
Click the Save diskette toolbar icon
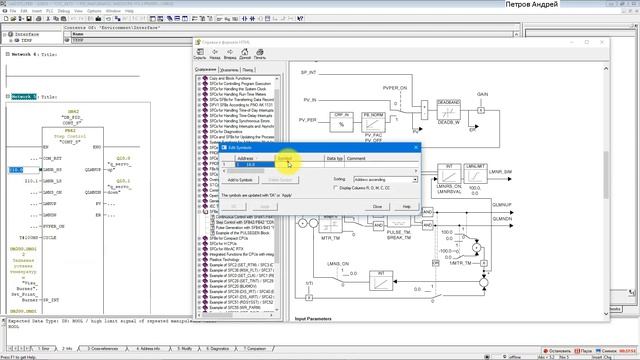29,19
